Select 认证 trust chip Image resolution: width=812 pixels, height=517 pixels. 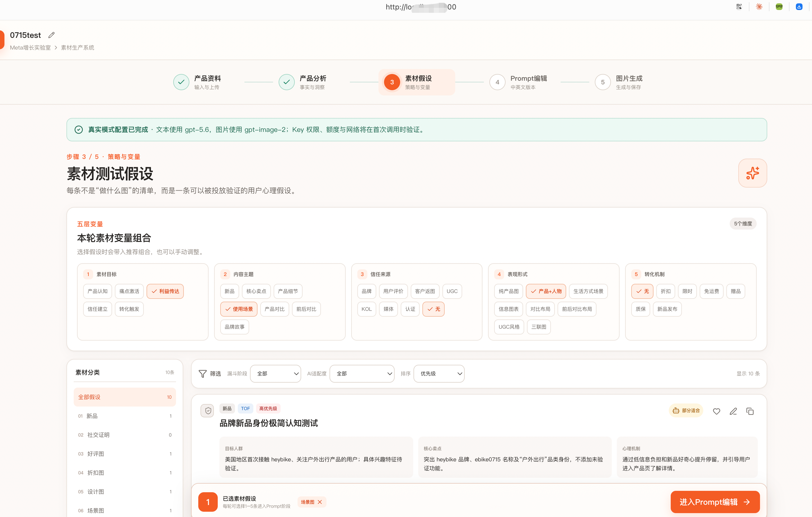click(410, 309)
